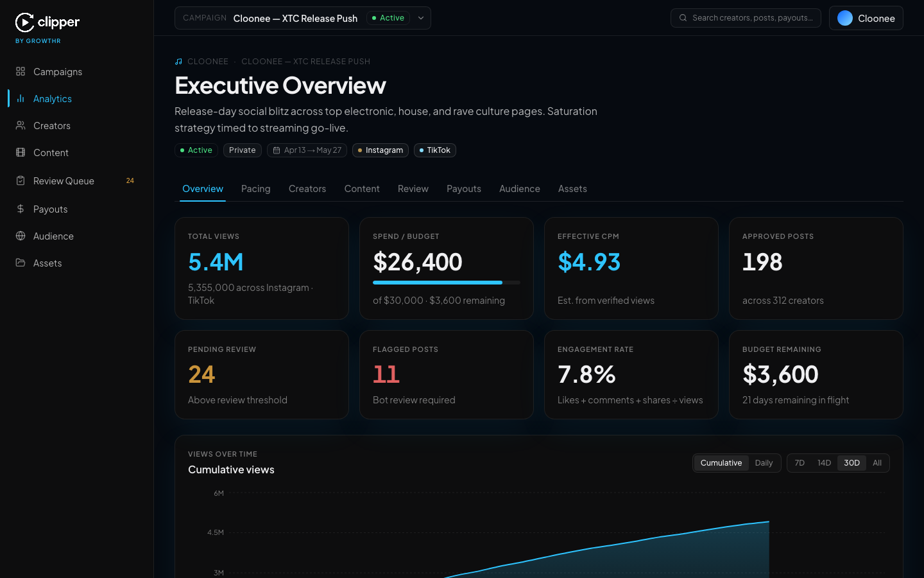
Task: Click the Pending Review 24 value
Action: (x=201, y=374)
